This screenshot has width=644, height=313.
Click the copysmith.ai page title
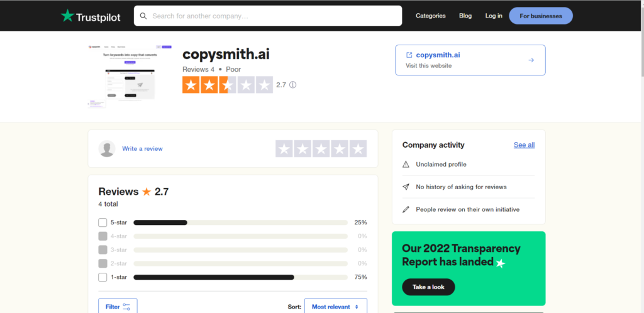point(226,55)
